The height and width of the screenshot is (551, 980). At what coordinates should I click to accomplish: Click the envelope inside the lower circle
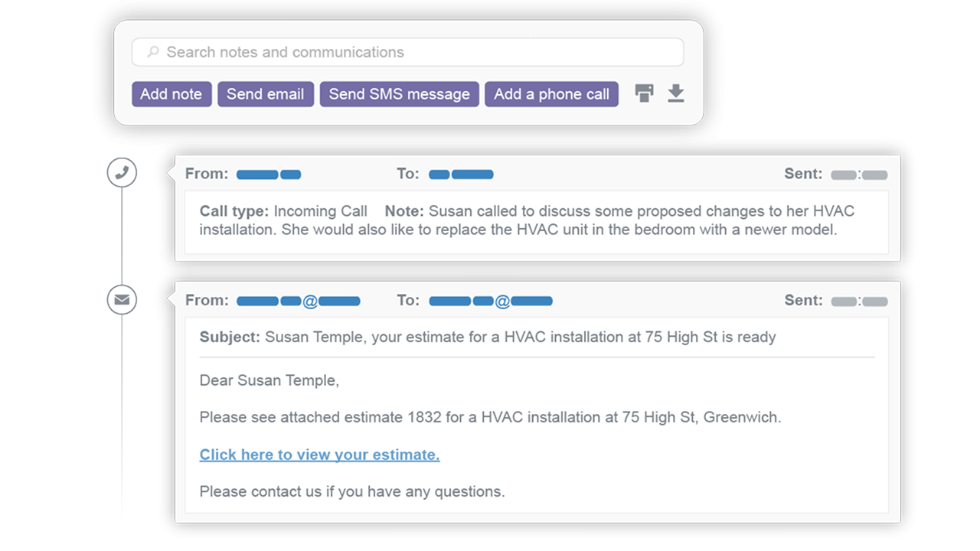click(122, 299)
